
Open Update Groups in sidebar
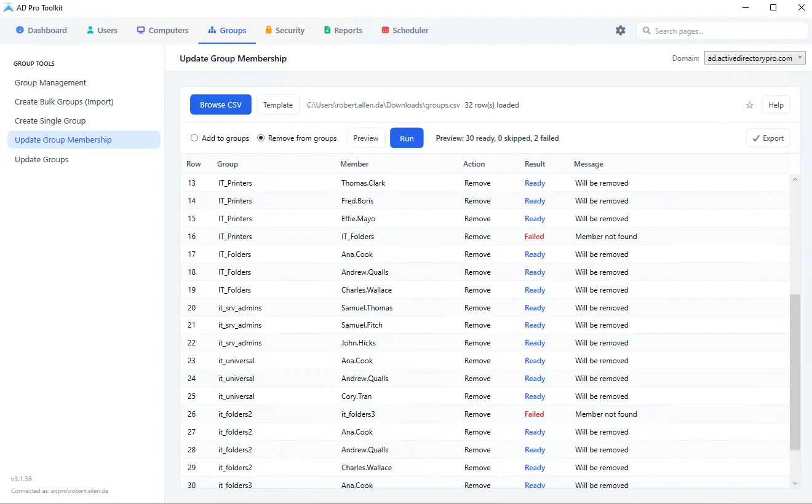click(84, 159)
